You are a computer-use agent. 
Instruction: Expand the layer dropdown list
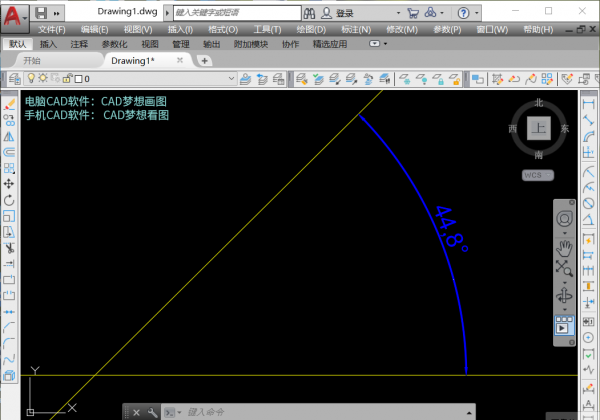(x=231, y=79)
